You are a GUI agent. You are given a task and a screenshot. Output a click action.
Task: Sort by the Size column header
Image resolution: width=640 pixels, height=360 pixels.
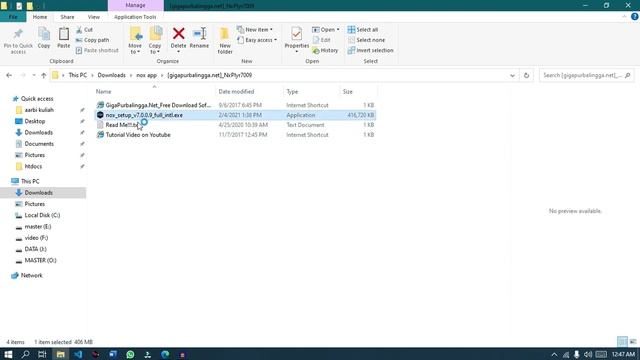click(347, 91)
